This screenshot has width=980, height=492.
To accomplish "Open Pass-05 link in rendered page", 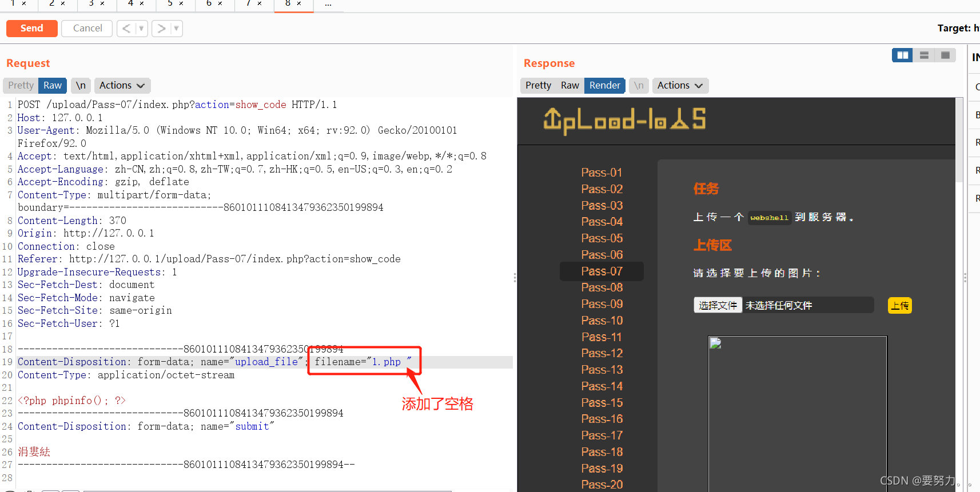I will pos(601,238).
